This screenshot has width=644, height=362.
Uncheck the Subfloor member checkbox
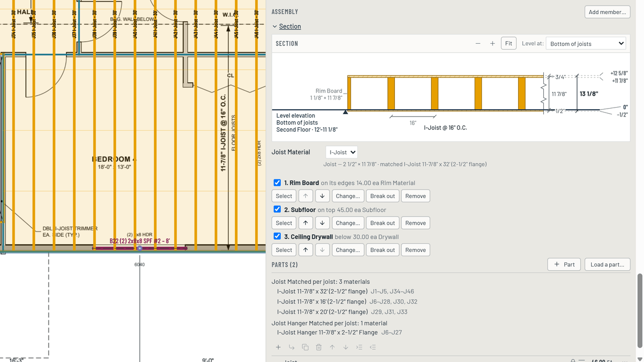tap(277, 209)
